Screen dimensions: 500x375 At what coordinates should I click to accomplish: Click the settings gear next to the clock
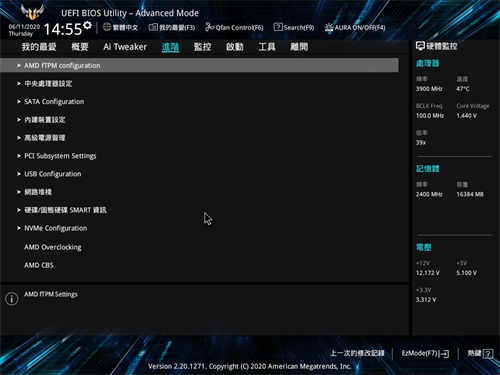click(87, 25)
